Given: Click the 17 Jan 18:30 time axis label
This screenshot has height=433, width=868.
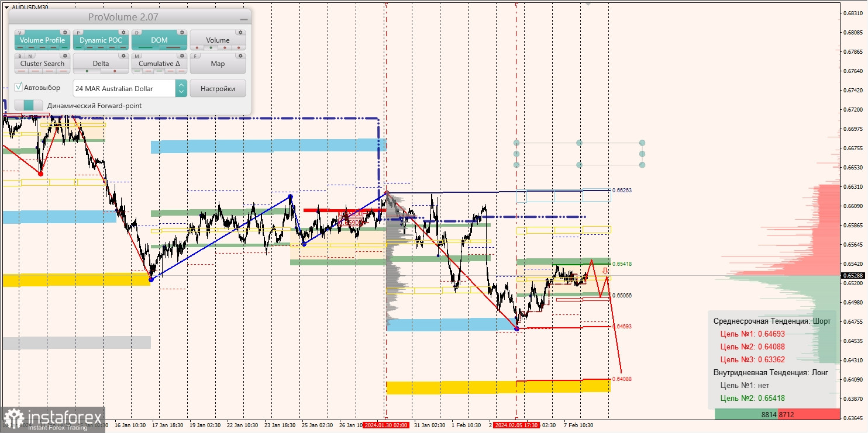Looking at the screenshot, I should coord(167,425).
